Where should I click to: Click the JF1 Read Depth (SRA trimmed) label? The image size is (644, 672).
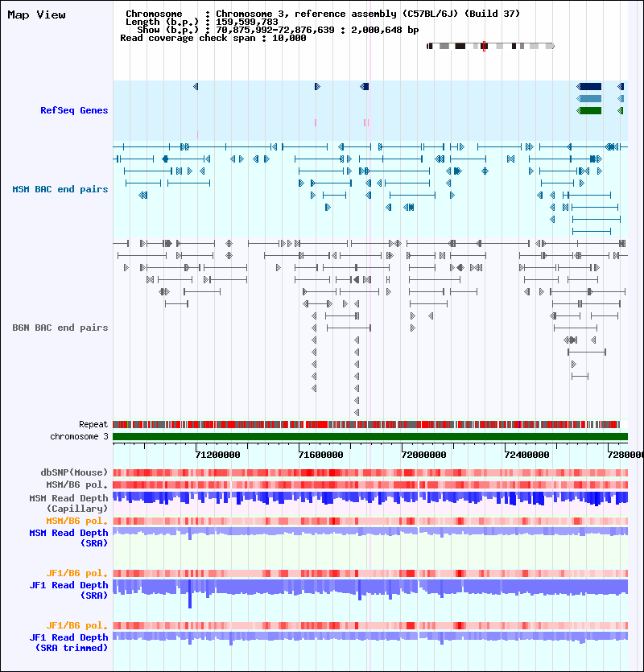click(68, 642)
